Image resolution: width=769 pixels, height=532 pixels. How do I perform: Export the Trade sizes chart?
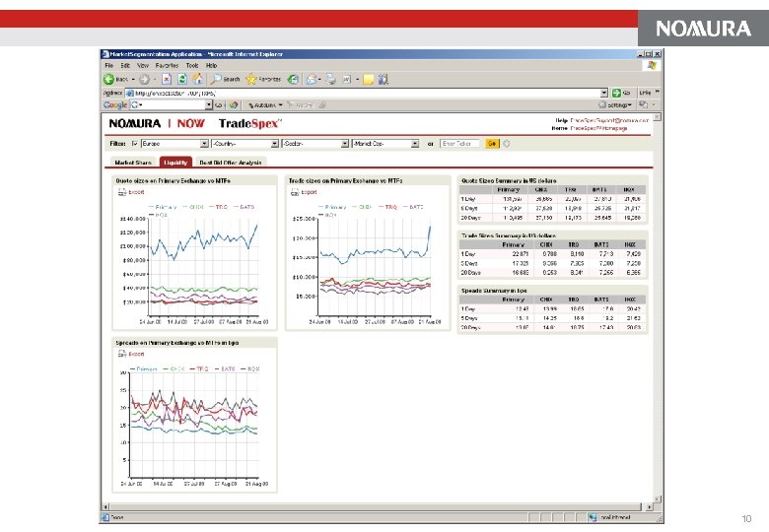(304, 192)
